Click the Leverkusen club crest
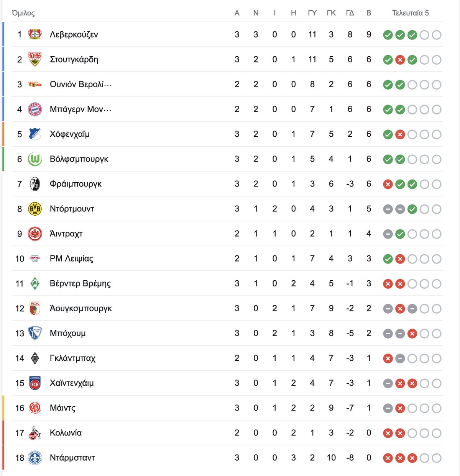This screenshot has width=460, height=476. (x=35, y=34)
